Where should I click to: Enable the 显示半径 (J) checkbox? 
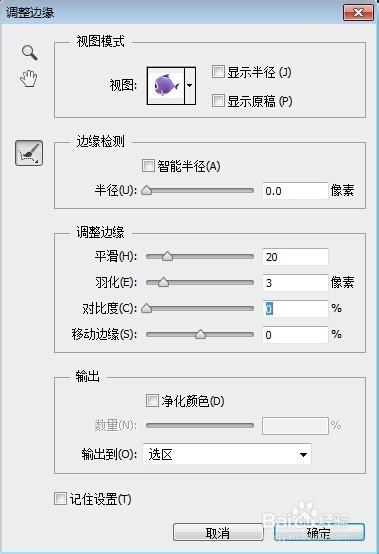pyautogui.click(x=218, y=72)
